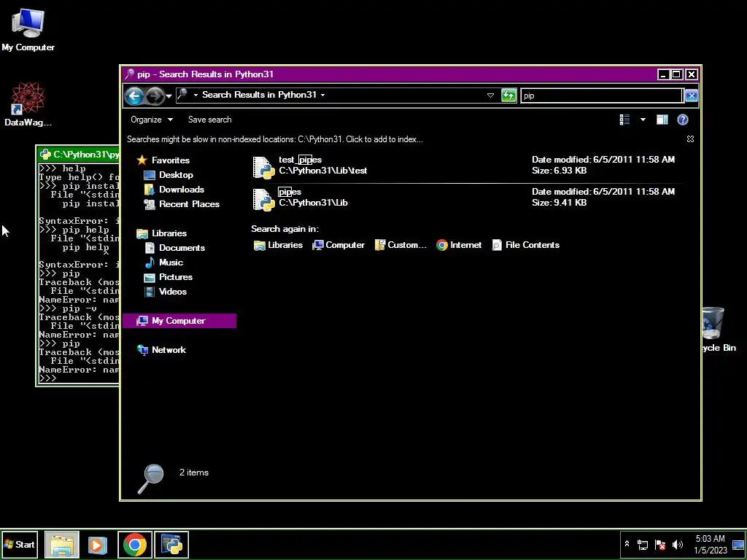Go back using the Explorer back arrow
The width and height of the screenshot is (747, 560).
[134, 96]
